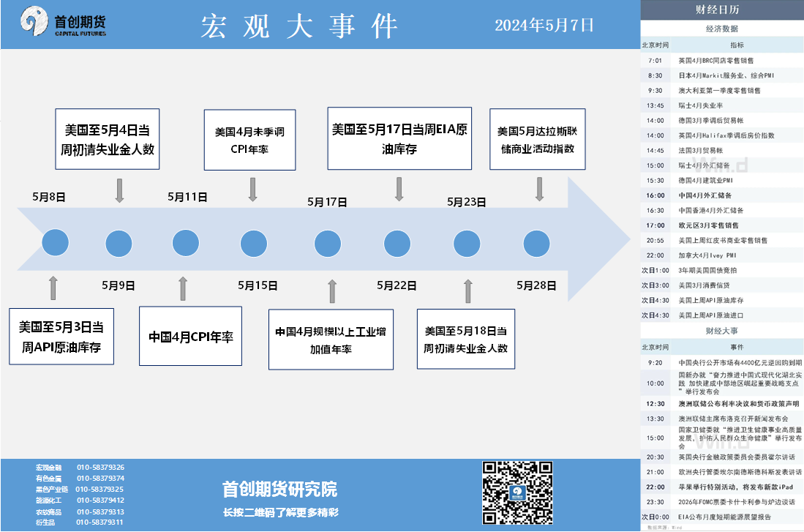Select the timeline dot under 5月11日
The image size is (804, 532).
tap(186, 243)
